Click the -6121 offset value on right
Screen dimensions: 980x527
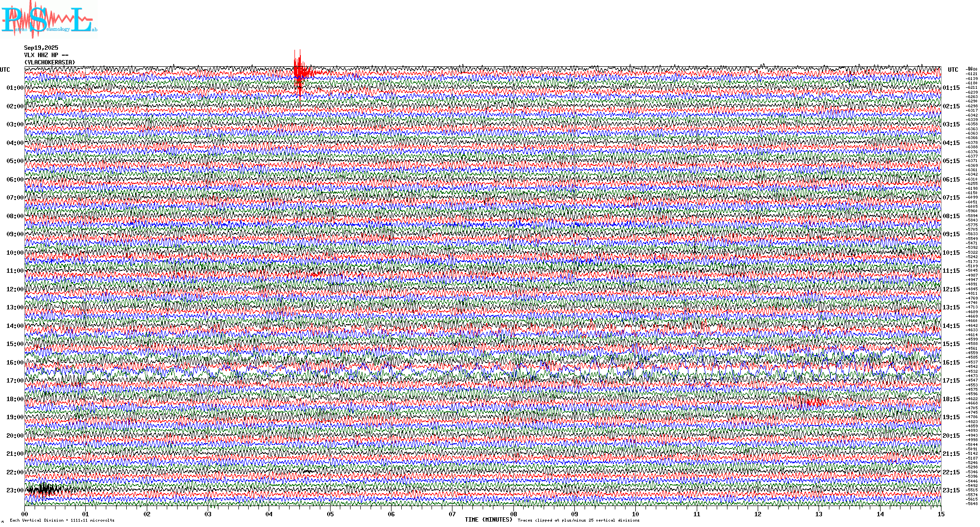pyautogui.click(x=972, y=74)
